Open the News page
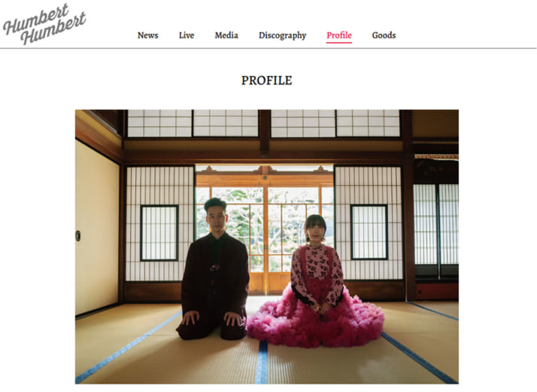Viewport: 537px width, 392px height. point(147,35)
